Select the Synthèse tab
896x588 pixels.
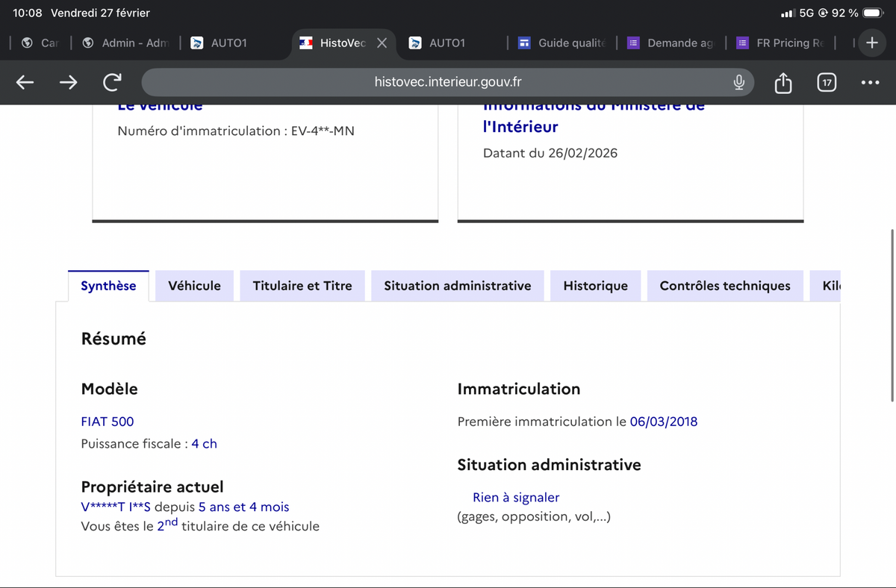point(108,286)
